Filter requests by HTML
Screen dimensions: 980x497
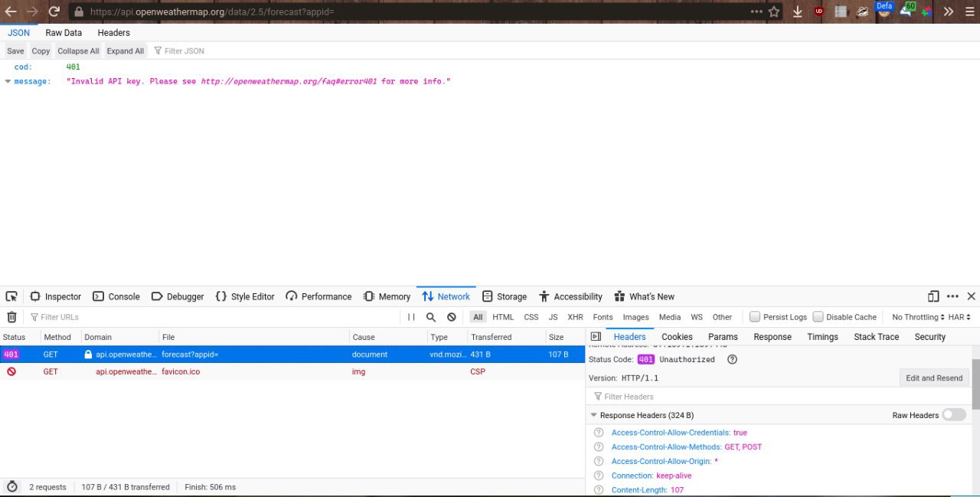pos(503,317)
